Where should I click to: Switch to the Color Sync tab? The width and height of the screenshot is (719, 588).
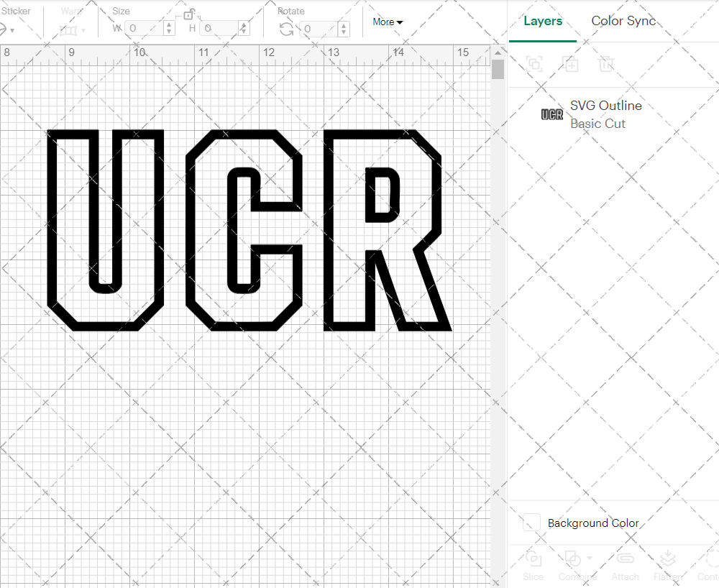623,21
